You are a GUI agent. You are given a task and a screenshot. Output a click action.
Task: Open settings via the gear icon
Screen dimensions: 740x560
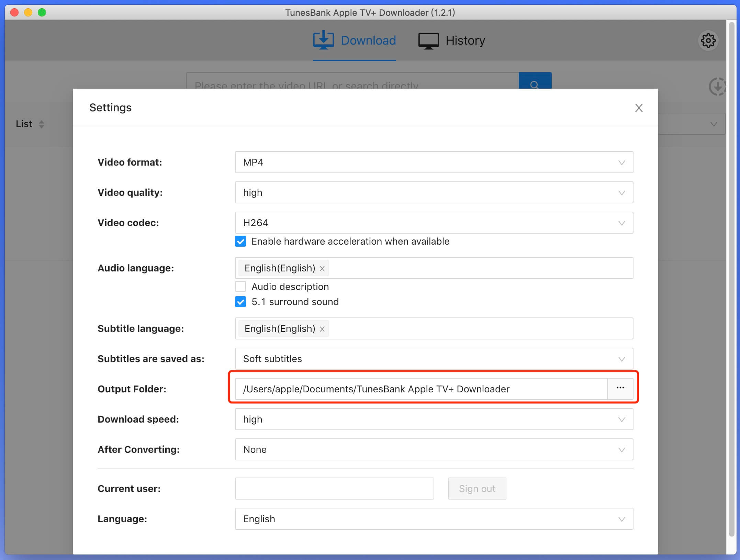point(708,41)
